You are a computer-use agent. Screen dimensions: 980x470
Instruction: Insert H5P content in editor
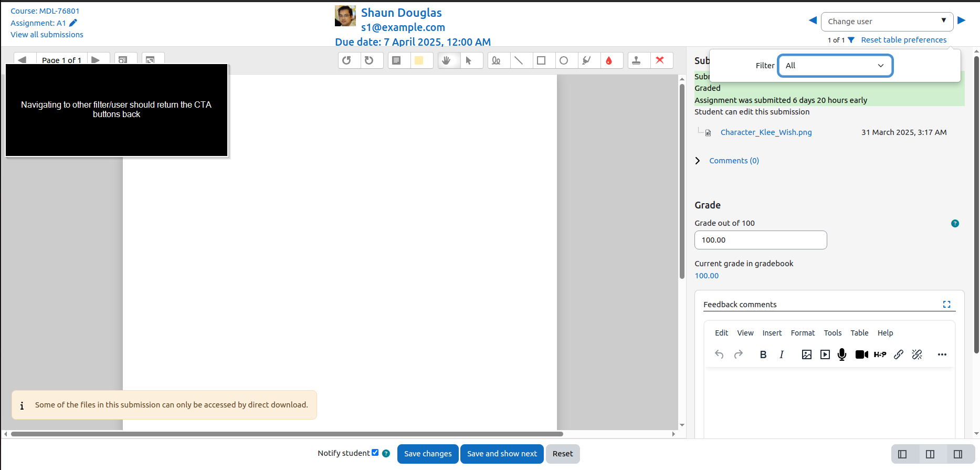point(880,354)
